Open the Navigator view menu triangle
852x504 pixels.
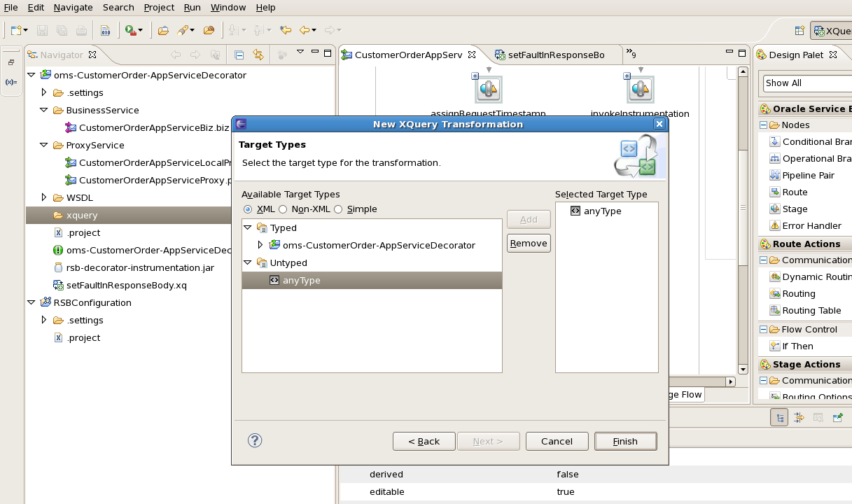coord(300,52)
